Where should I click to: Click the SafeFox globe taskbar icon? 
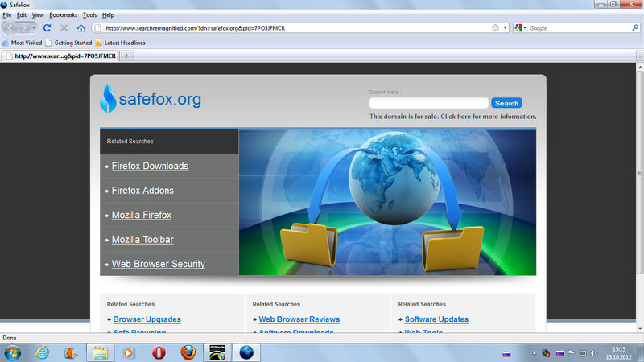coord(246,352)
